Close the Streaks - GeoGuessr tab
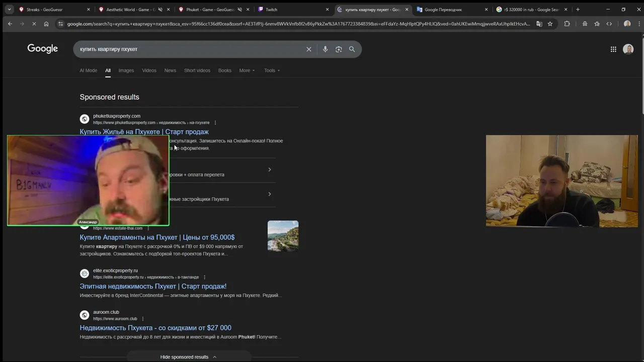This screenshot has width=644, height=362. 89,10
